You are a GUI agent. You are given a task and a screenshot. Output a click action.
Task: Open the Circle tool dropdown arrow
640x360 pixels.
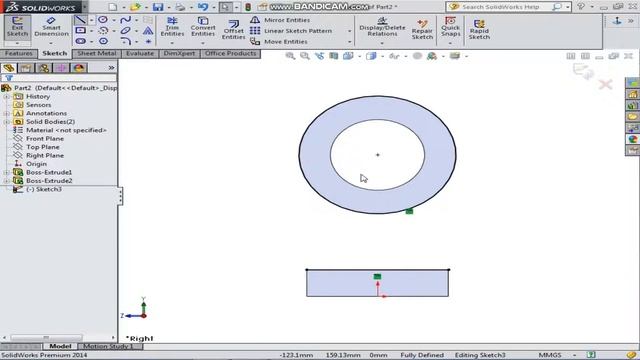point(113,20)
